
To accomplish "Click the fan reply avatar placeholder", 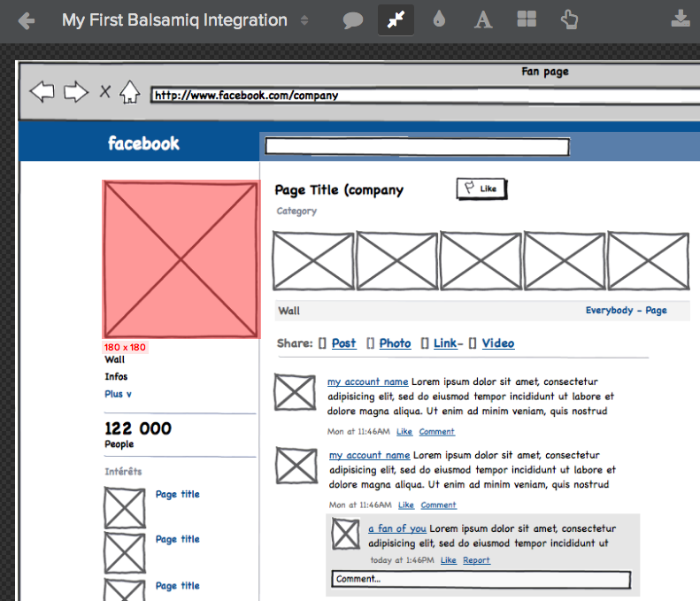I will (346, 534).
